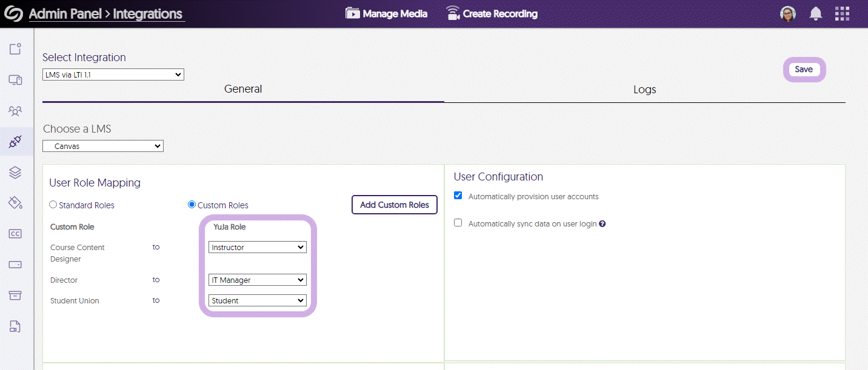This screenshot has height=370, width=868.
Task: Enable Automatically sync data on user login
Action: coord(458,223)
